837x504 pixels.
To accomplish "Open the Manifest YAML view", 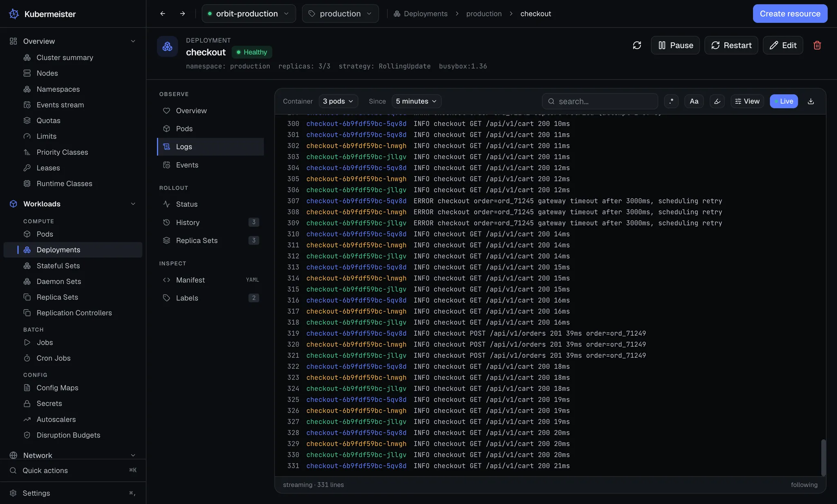I will 210,280.
